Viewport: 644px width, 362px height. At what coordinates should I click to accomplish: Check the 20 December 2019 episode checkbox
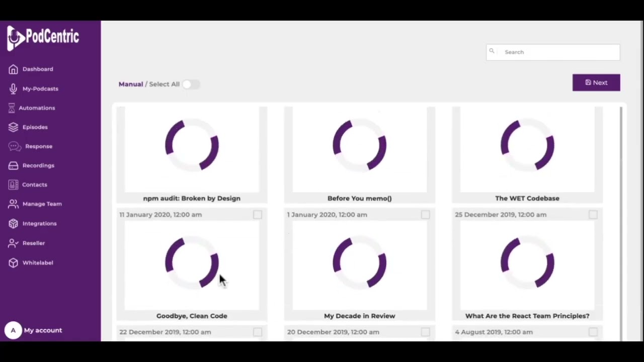click(426, 332)
